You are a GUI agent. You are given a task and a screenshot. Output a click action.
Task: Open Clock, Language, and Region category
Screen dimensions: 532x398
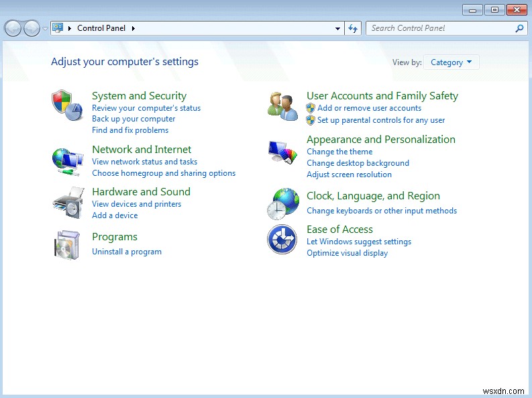373,196
